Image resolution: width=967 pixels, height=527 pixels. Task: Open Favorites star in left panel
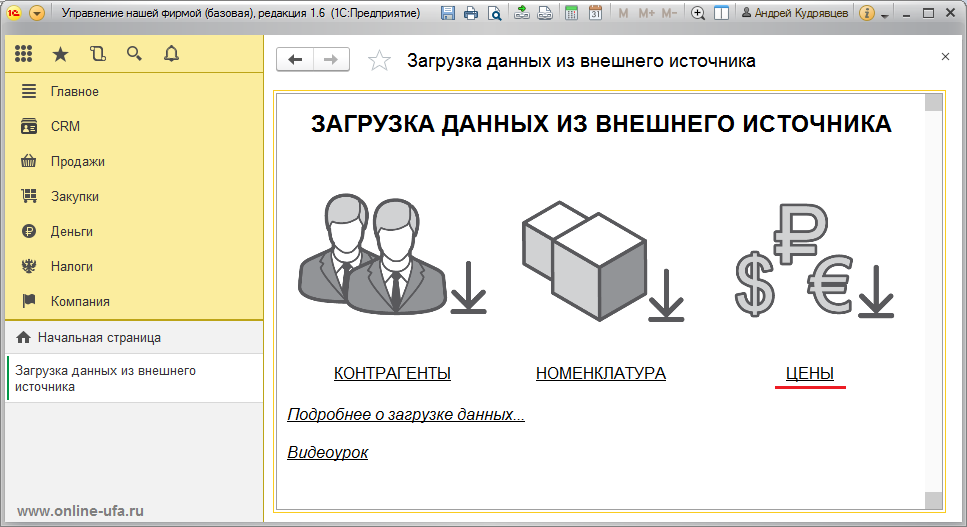(x=60, y=54)
